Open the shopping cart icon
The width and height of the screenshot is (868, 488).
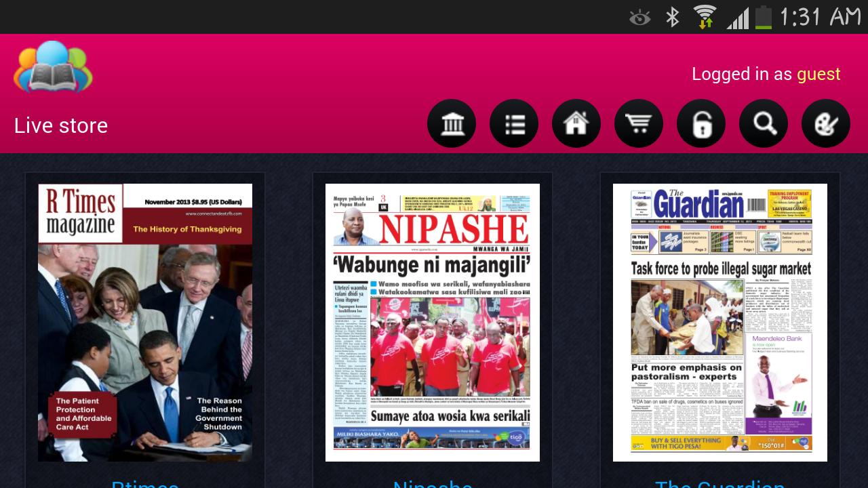point(639,123)
